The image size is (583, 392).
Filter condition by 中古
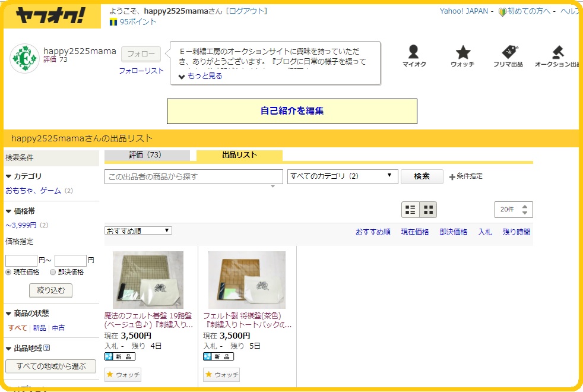[58, 328]
